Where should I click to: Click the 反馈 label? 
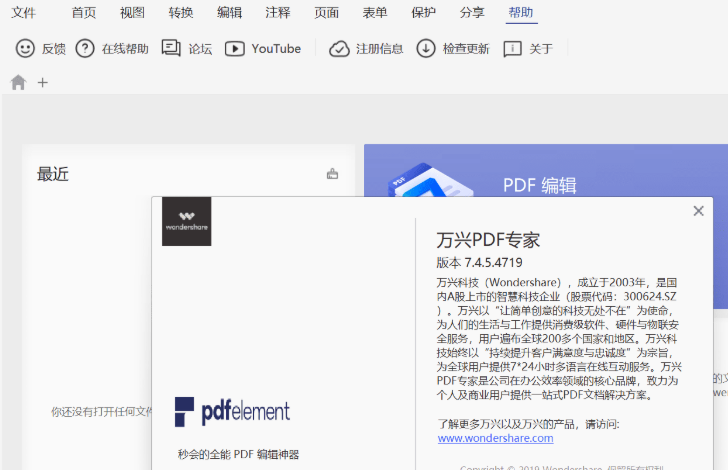coord(54,49)
